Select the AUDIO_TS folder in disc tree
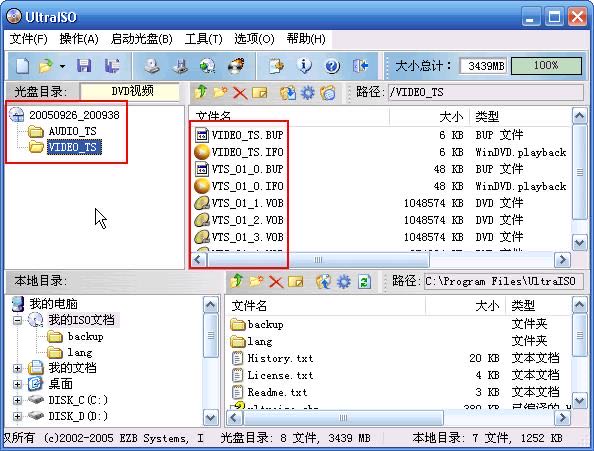 [x=72, y=131]
